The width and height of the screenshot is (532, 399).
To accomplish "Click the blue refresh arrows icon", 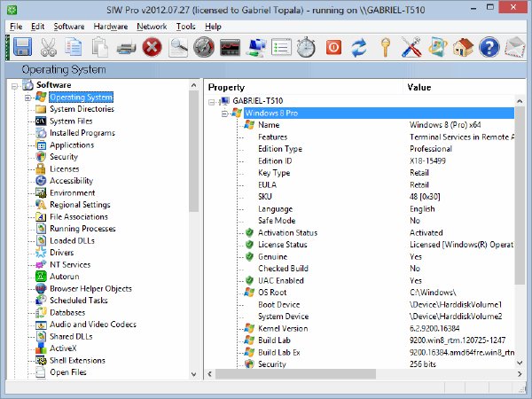I will tap(358, 47).
